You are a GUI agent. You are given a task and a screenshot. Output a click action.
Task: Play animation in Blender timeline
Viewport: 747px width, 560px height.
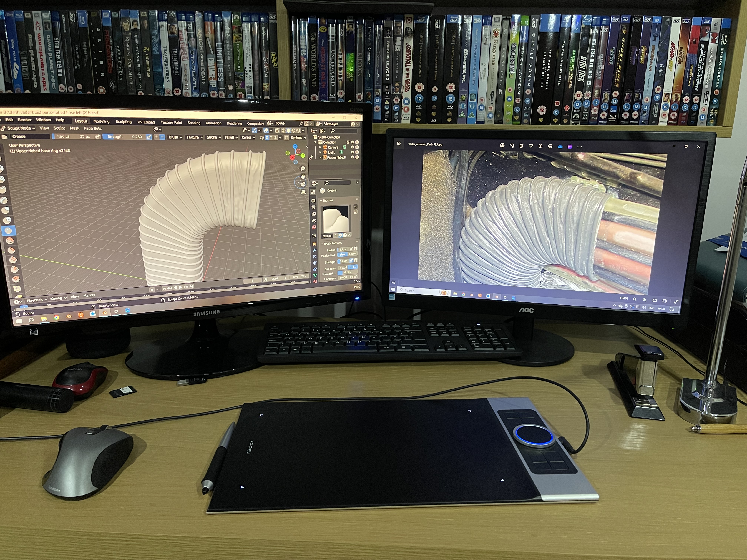point(180,287)
